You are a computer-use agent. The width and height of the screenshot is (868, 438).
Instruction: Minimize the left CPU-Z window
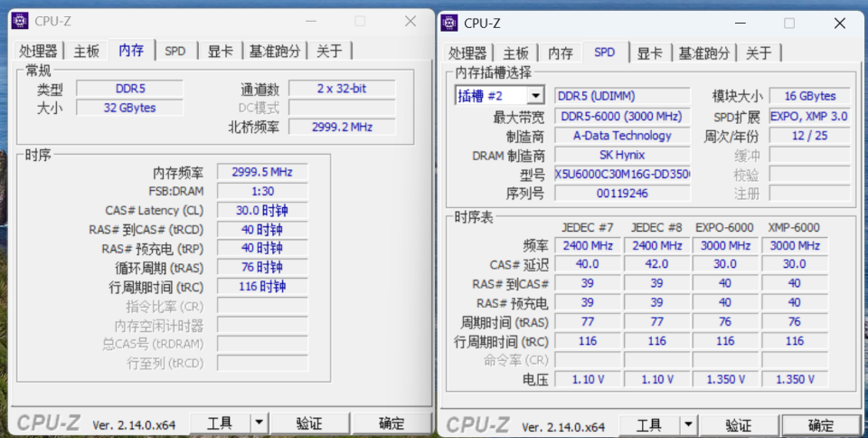click(x=311, y=21)
